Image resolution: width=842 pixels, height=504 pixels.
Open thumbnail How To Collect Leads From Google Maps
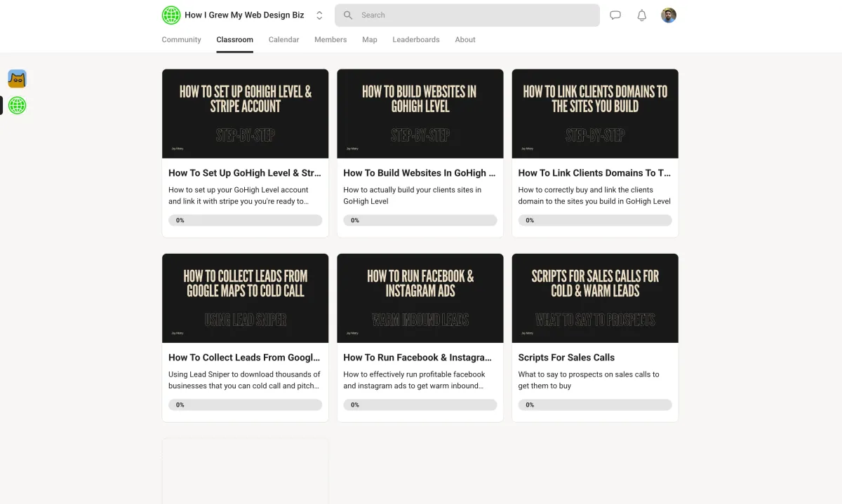[x=245, y=298]
